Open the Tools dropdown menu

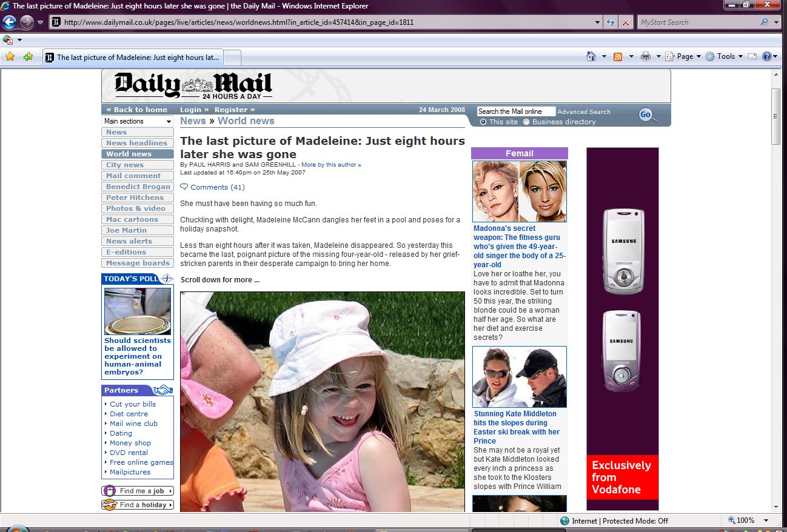click(x=724, y=56)
